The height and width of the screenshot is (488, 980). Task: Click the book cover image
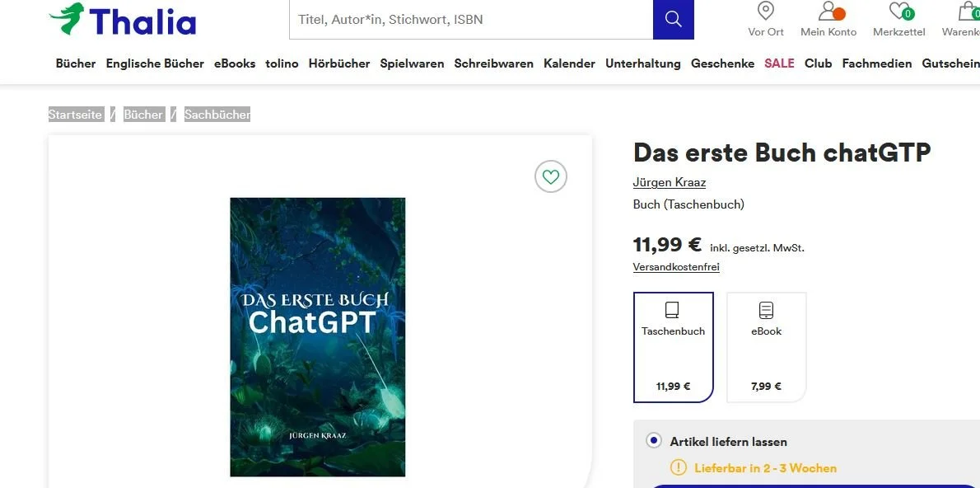[318, 337]
